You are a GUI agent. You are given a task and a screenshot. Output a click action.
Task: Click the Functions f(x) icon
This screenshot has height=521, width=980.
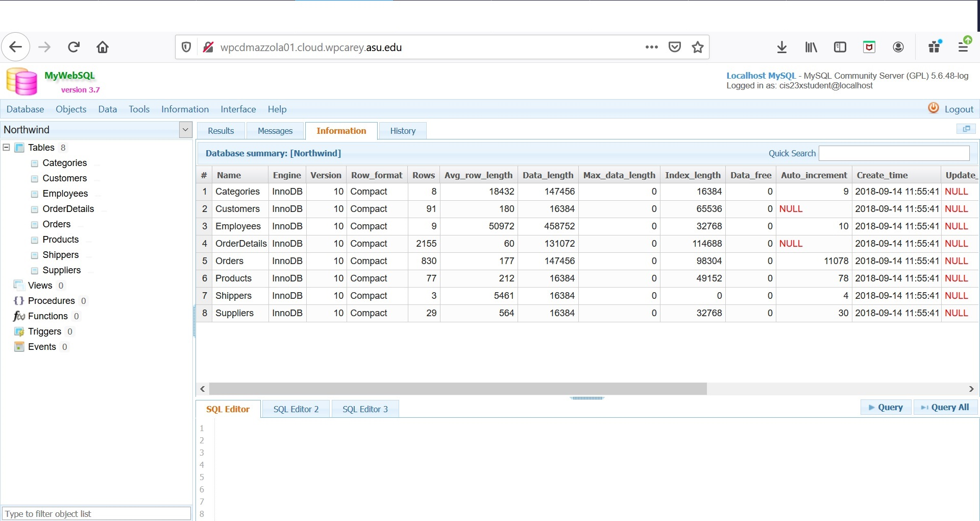pyautogui.click(x=19, y=316)
